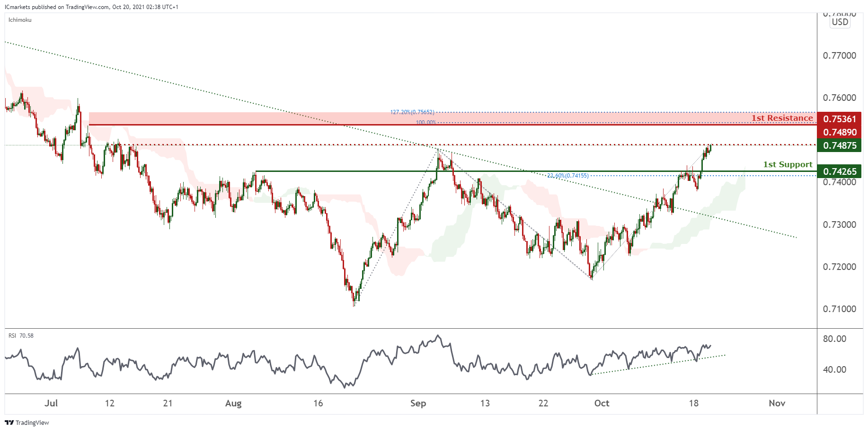Click the green 0.74875 current price tag

[840, 145]
